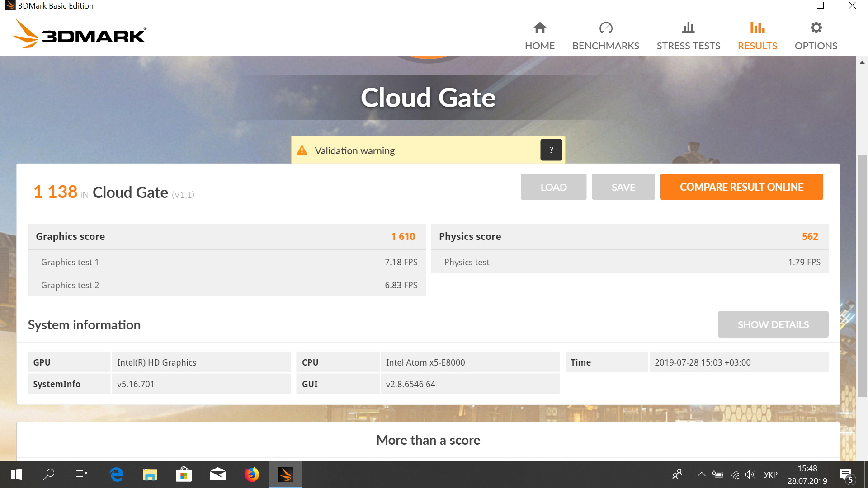Open File Explorer from the taskbar
The image size is (868, 488).
click(150, 474)
